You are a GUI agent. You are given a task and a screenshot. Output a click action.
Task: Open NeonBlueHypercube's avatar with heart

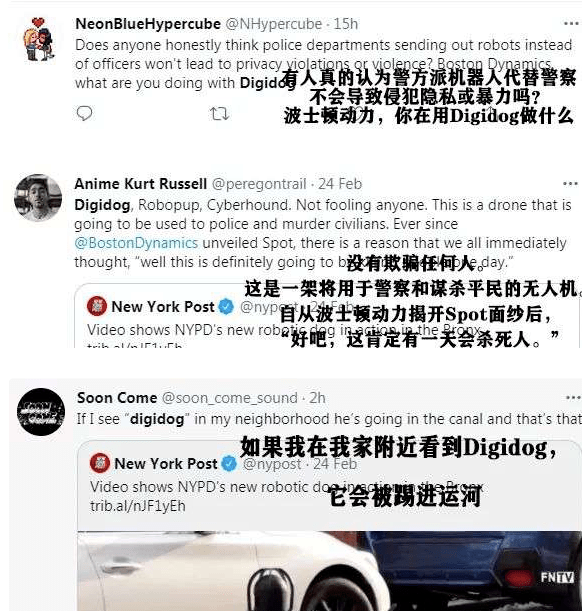pos(38,39)
